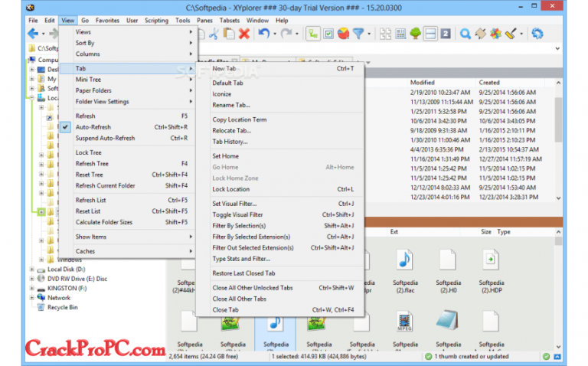Open the Tabsets menu
Viewport: 588px width, 366px height.
[230, 20]
